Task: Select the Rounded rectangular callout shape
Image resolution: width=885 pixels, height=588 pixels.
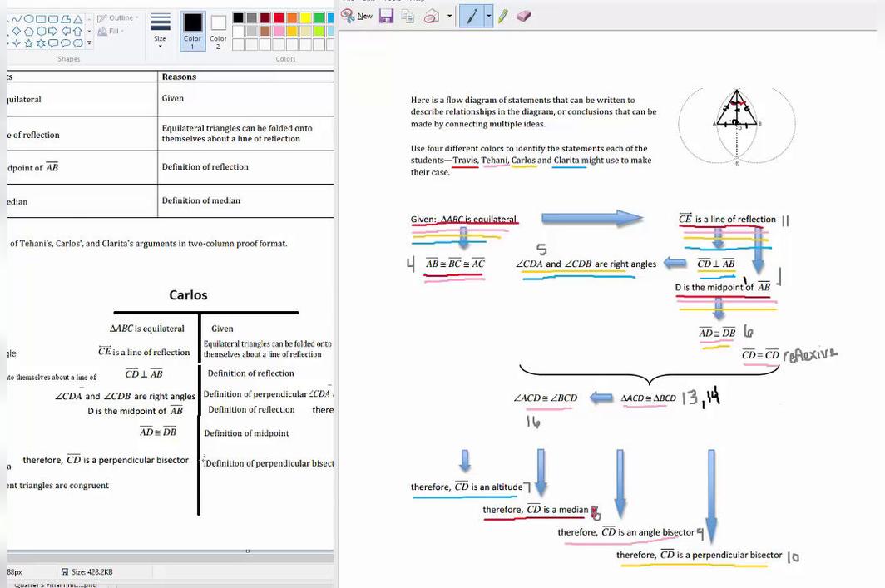Action: (53, 43)
